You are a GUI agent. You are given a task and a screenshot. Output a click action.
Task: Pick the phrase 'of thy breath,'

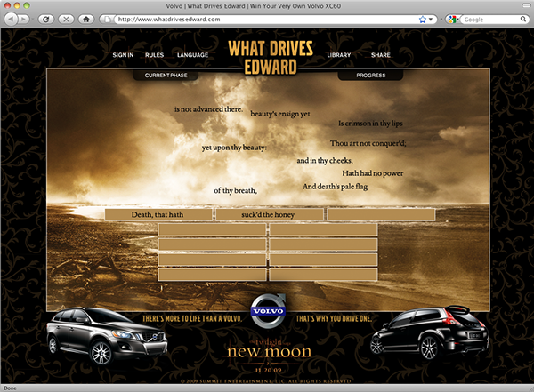tap(235, 190)
